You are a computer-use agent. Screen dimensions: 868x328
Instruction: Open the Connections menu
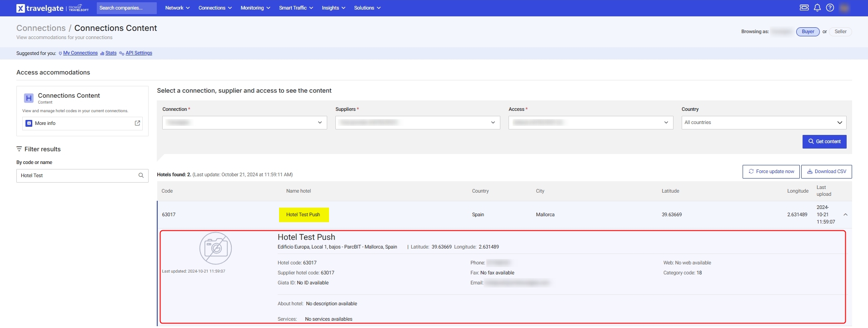click(x=215, y=8)
